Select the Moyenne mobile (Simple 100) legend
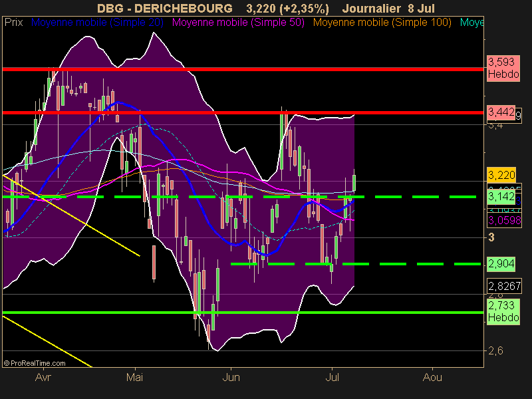 [x=382, y=23]
